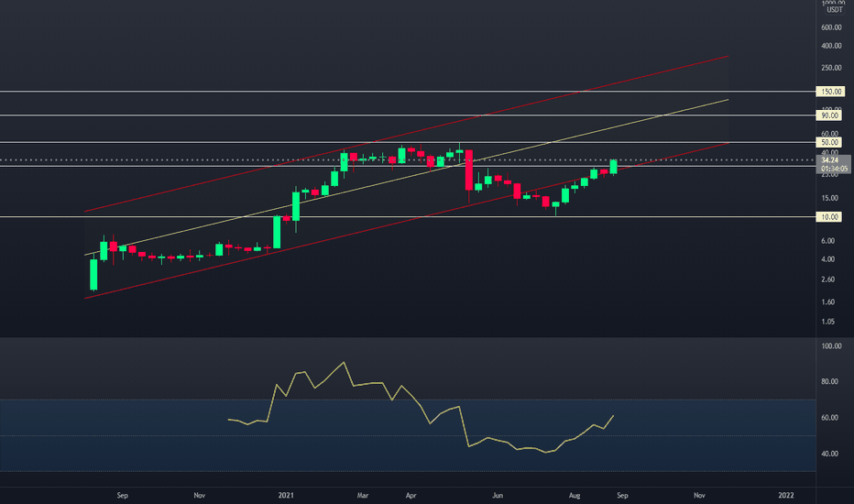Click the 4.00 price axis value
The image size is (854, 504).
point(827,259)
